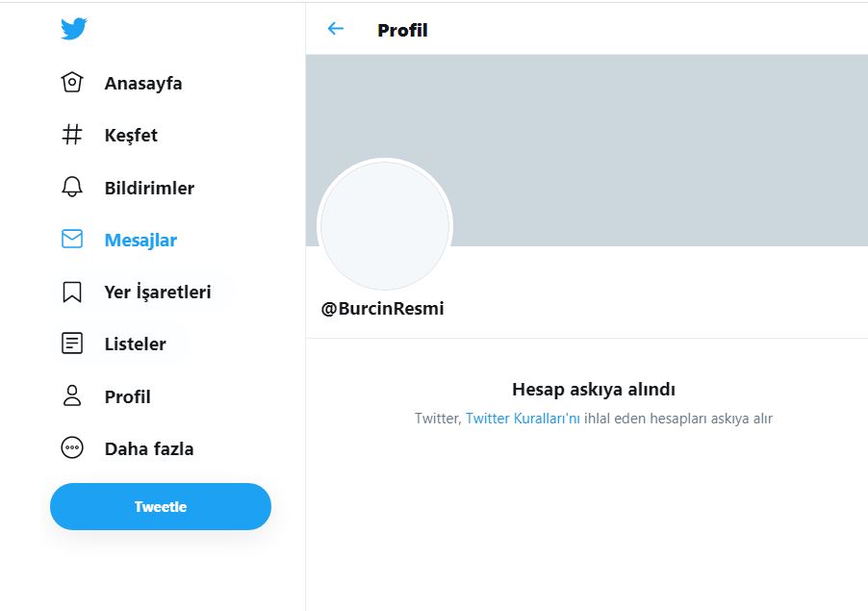This screenshot has height=611, width=868.
Task: Go back using the left arrow
Action: 336,29
